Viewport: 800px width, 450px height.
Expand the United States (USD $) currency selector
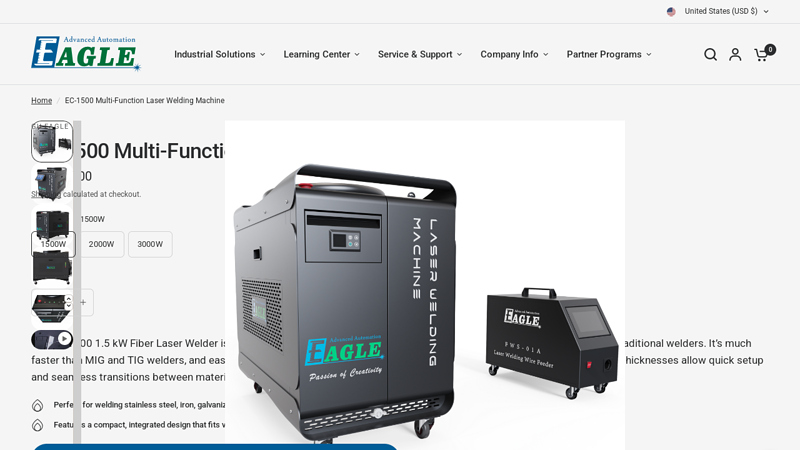tap(718, 12)
